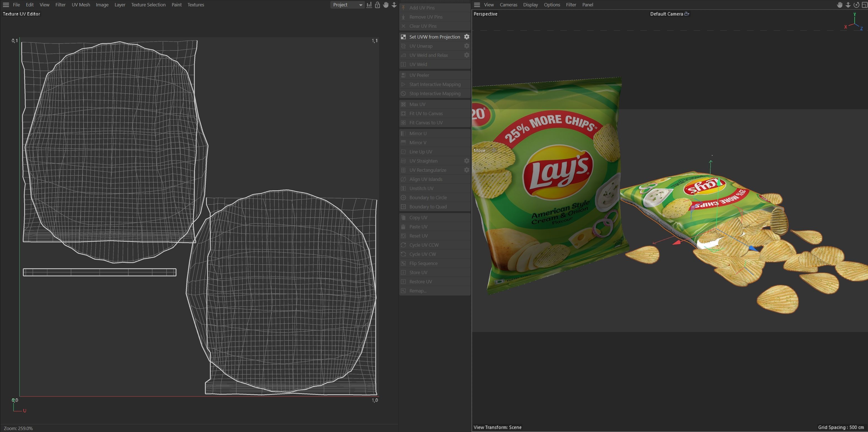The width and height of the screenshot is (868, 432).
Task: Click the Max UV command
Action: coord(435,104)
